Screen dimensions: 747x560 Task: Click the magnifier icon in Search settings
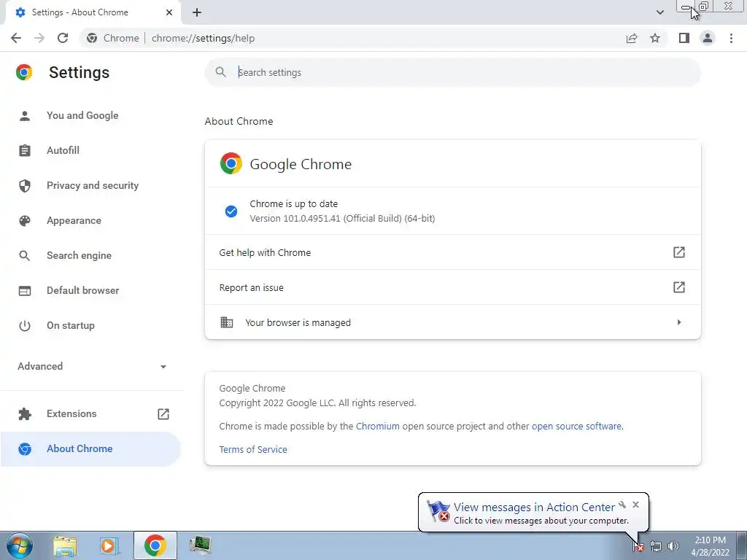click(220, 72)
